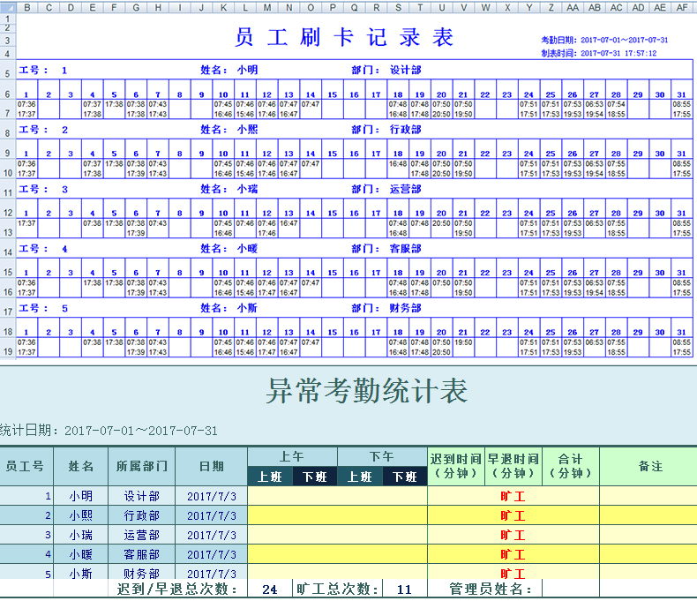Click the 合计(分钟) header cell
Viewport: 697px width, 616px height.
[x=569, y=466]
